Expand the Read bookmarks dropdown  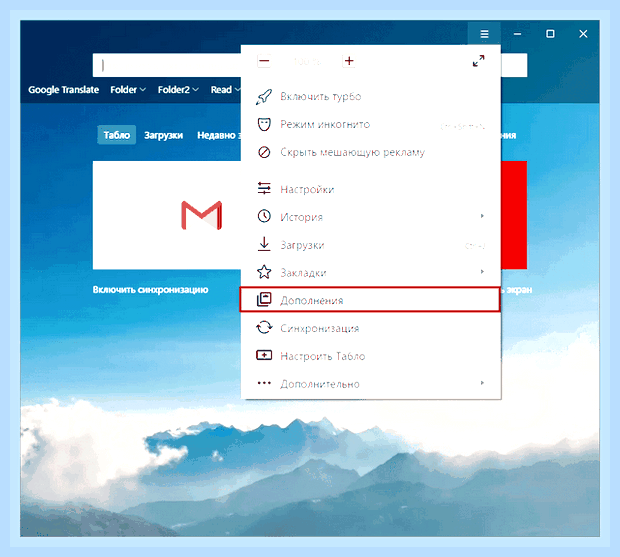click(225, 90)
